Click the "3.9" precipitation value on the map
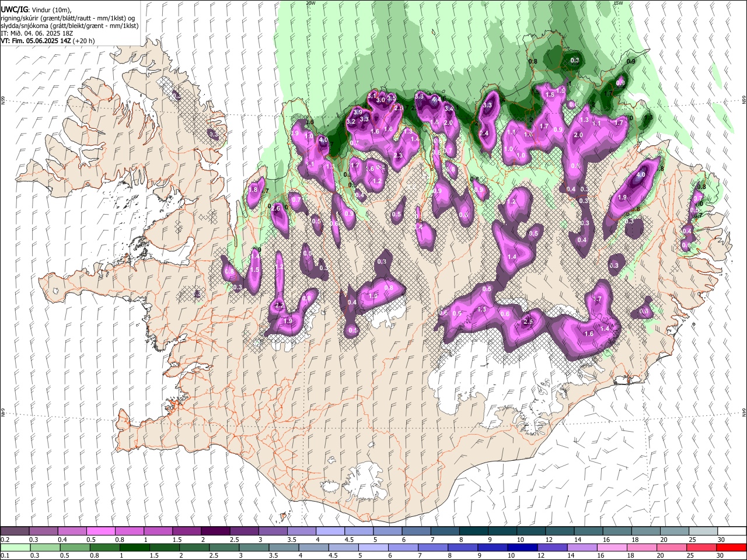This screenshot has width=747, height=560. (x=358, y=112)
